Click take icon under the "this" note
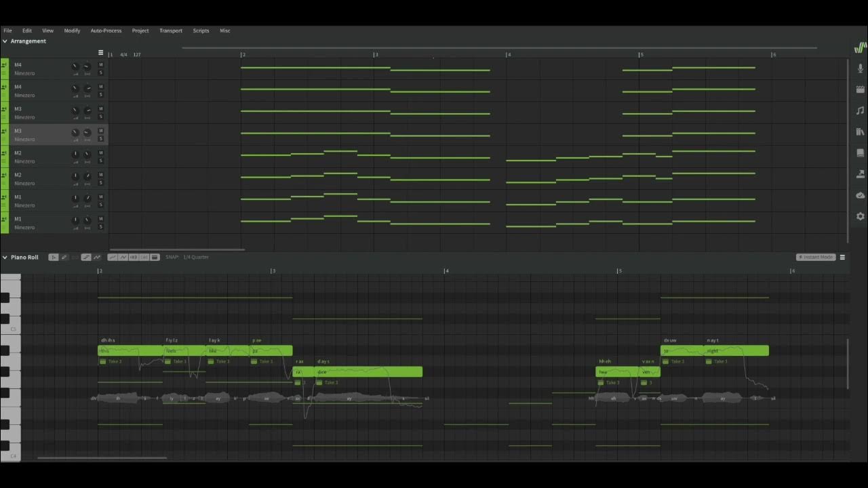Viewport: 868px width, 488px height. [x=103, y=361]
